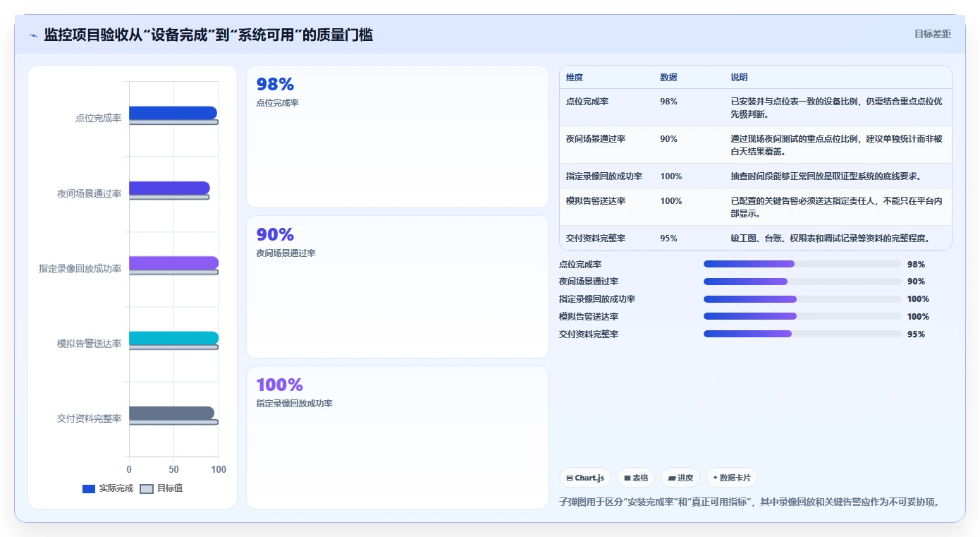Open the 100% 指定录像回放成功率 data card
The height and width of the screenshot is (537, 980).
click(397, 437)
